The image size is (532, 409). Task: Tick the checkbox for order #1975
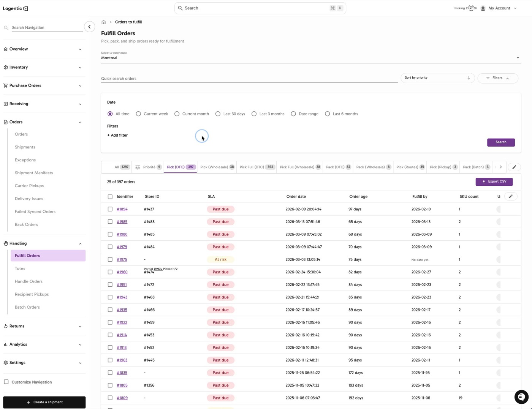coord(110,259)
